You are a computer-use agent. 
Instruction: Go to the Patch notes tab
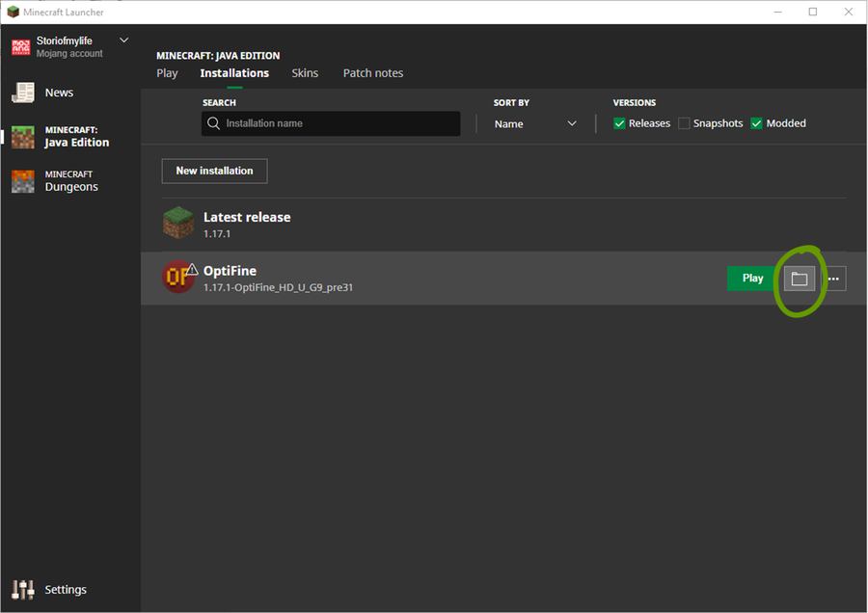click(373, 73)
